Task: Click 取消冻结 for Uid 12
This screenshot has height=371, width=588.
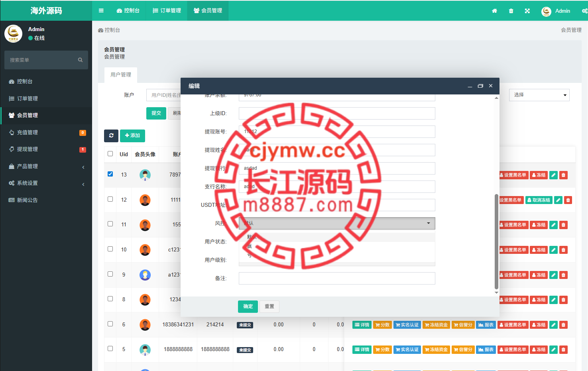Action: pos(539,200)
